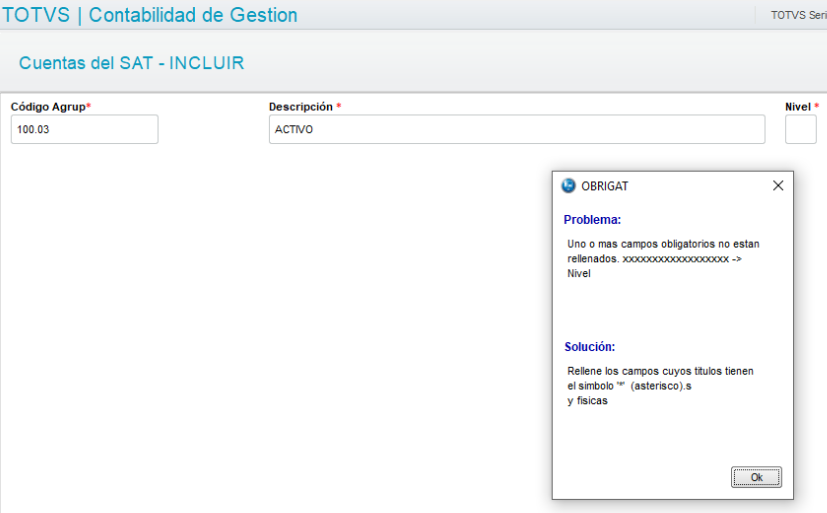Image resolution: width=827 pixels, height=513 pixels.
Task: Click the Problema heading in dialog
Action: pyautogui.click(x=592, y=220)
